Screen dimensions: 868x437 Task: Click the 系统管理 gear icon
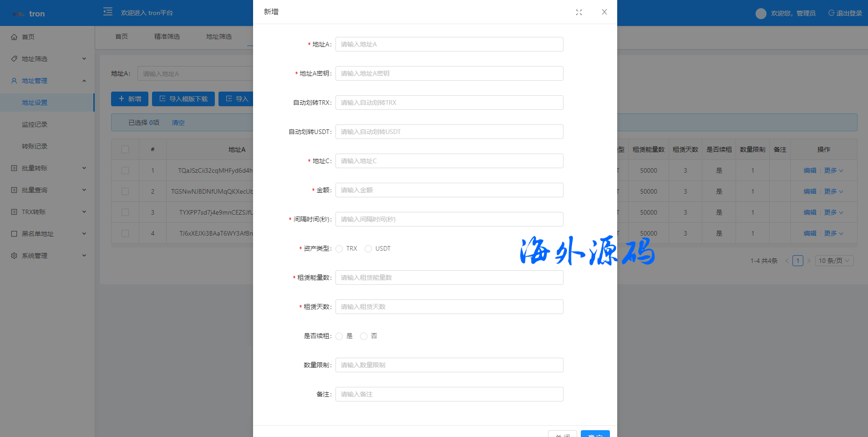(14, 256)
